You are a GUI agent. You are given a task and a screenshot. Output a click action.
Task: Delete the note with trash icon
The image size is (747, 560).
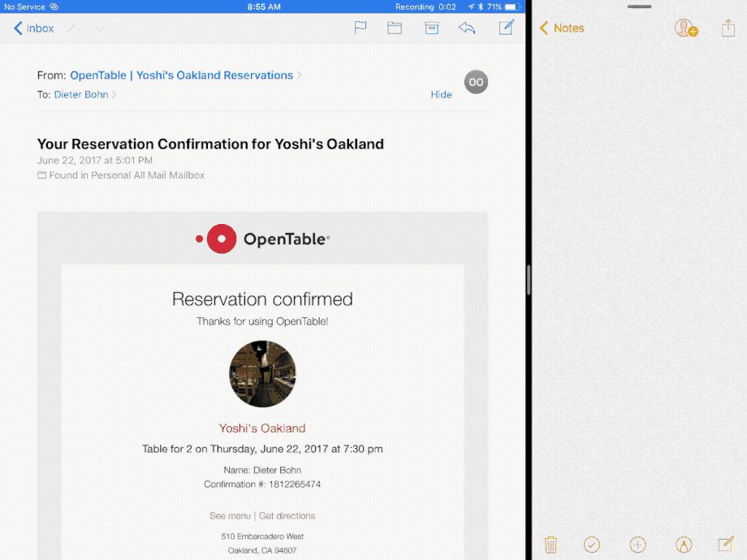[x=551, y=545]
